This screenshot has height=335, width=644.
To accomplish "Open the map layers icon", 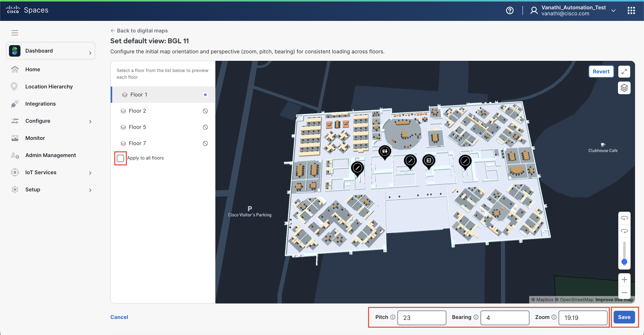I will pyautogui.click(x=624, y=88).
